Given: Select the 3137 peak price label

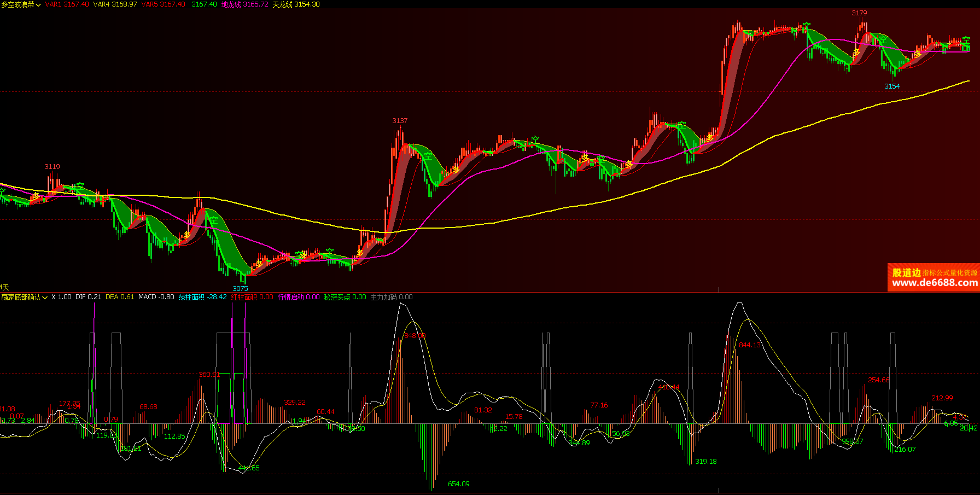Looking at the screenshot, I should click(400, 121).
